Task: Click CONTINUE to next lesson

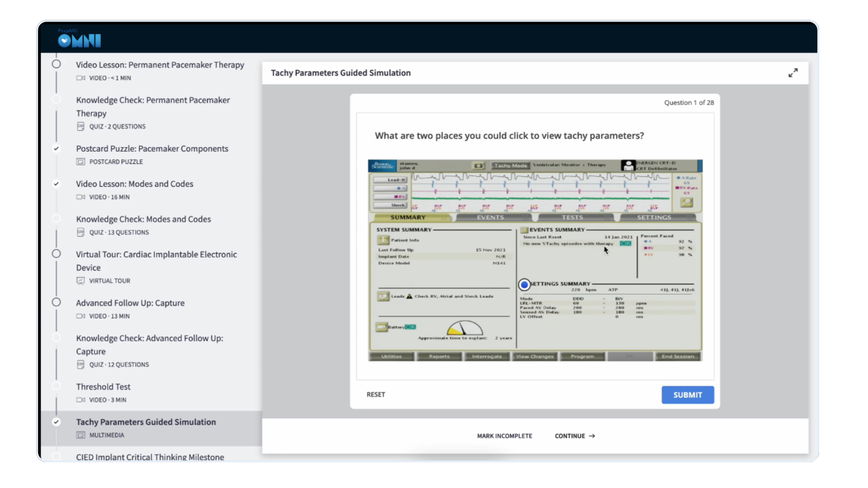Action: (575, 436)
